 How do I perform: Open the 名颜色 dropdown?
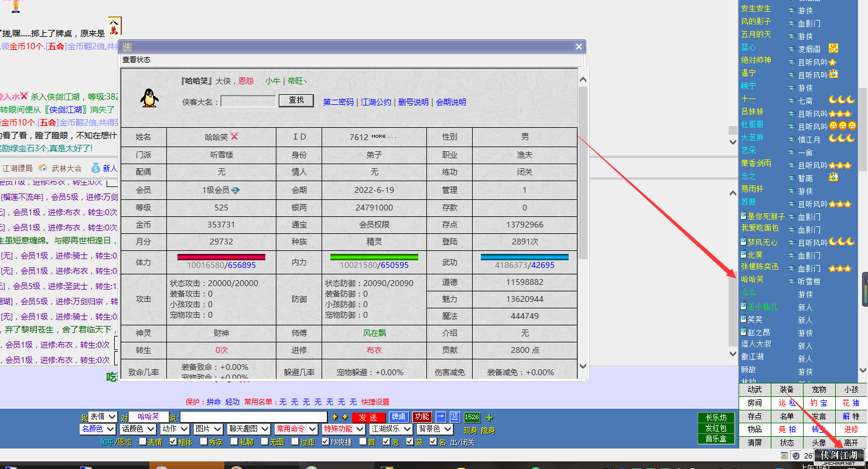point(97,429)
